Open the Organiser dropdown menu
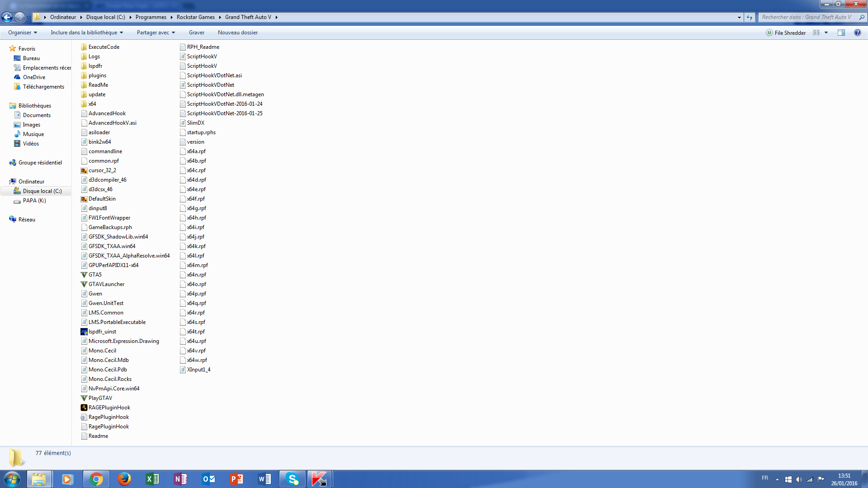Image resolution: width=868 pixels, height=488 pixels. coord(23,33)
